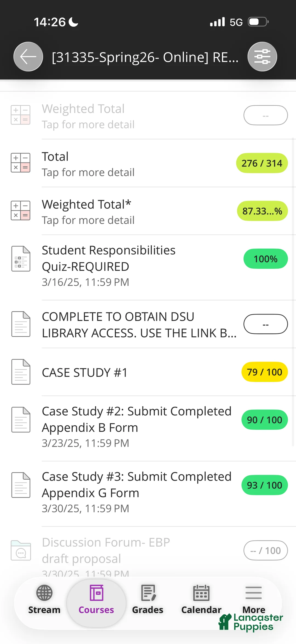Tap the Calendar icon in bottom bar

201,593
